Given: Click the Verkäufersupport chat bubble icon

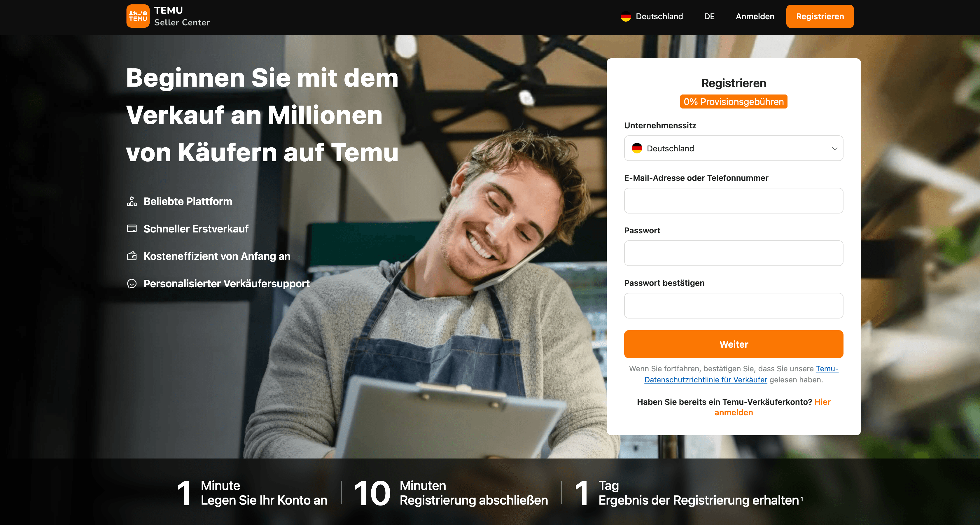Looking at the screenshot, I should click(132, 284).
